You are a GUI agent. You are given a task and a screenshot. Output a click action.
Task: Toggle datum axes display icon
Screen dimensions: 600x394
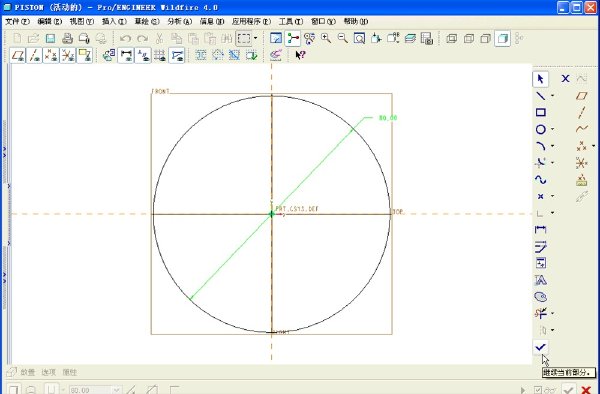click(x=34, y=55)
